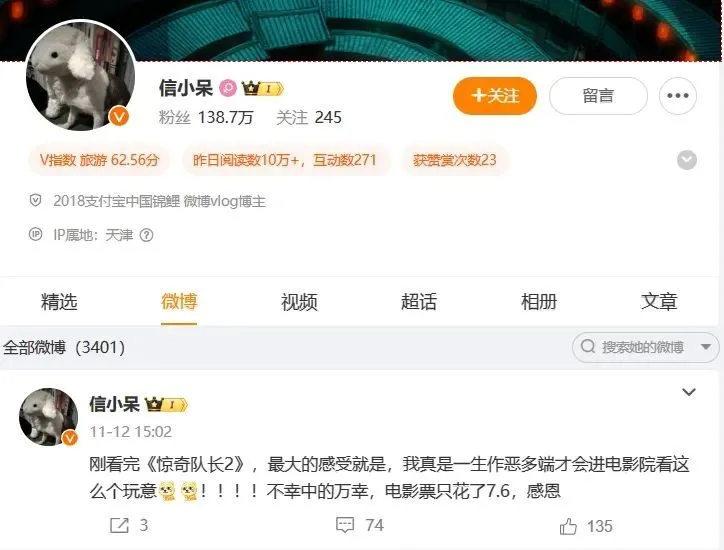The width and height of the screenshot is (724, 550).
Task: Open the large profile avatar picture
Action: pyautogui.click(x=81, y=75)
